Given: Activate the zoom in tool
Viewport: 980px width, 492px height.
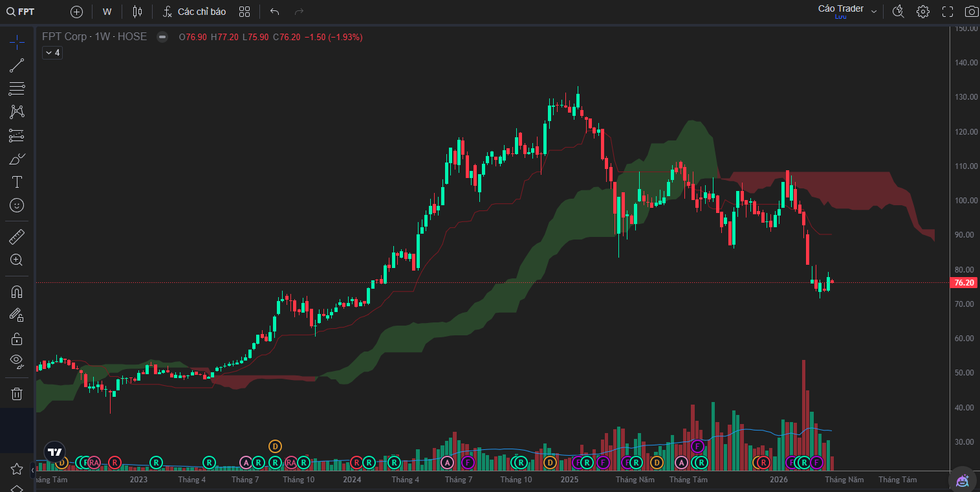Looking at the screenshot, I should coord(17,260).
